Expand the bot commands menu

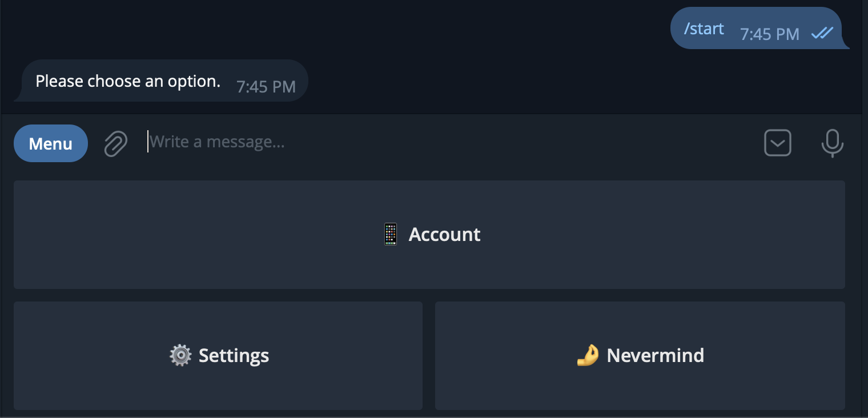50,143
